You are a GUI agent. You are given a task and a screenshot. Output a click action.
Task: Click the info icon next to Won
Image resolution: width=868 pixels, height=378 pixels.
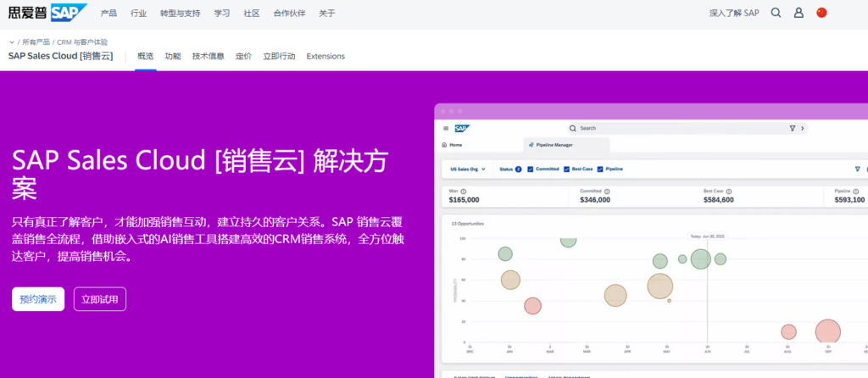click(x=464, y=191)
